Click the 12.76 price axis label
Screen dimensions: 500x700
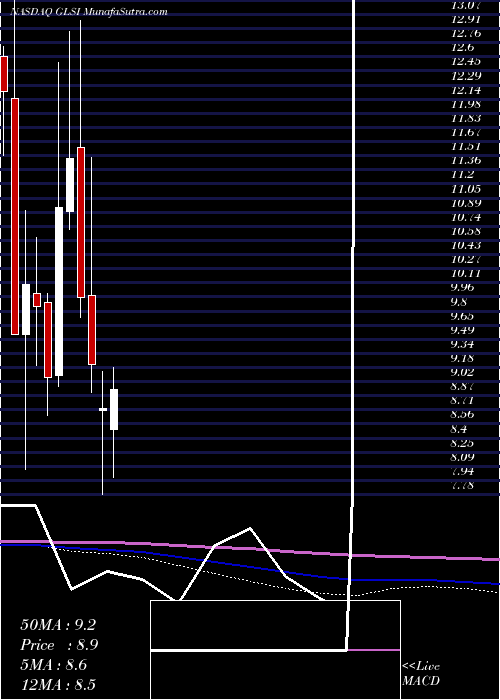[466, 33]
